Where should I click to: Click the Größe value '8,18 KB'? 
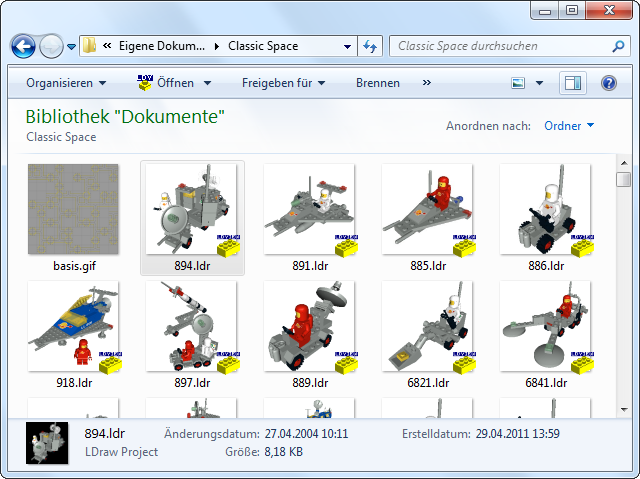tap(284, 452)
